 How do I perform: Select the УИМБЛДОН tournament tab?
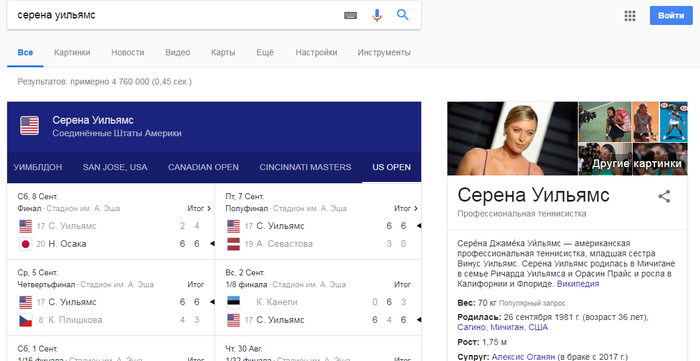tap(38, 167)
